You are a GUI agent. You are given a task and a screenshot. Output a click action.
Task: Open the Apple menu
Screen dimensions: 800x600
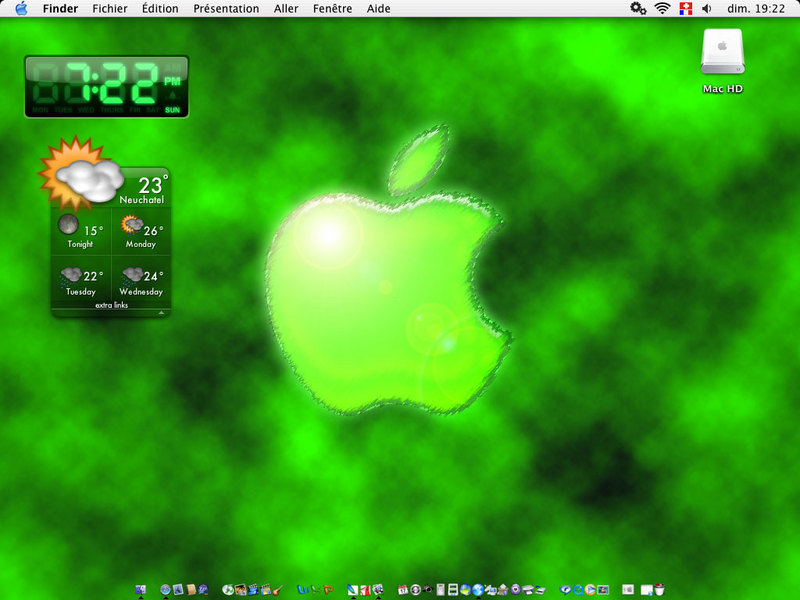click(21, 8)
